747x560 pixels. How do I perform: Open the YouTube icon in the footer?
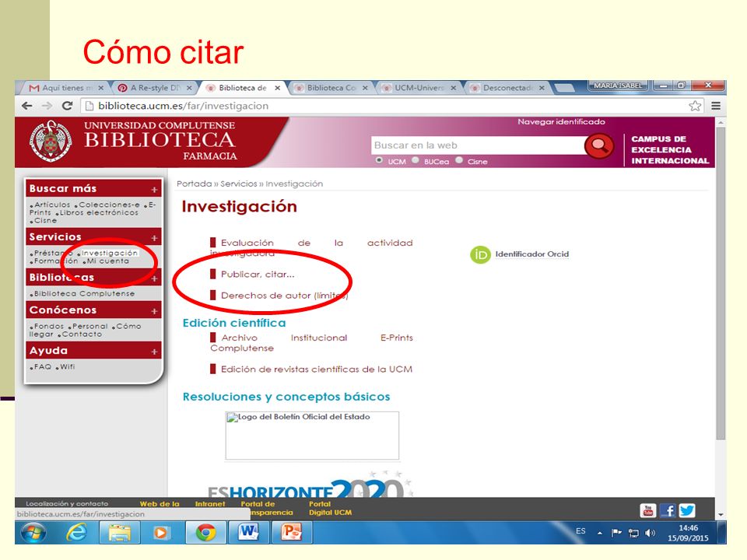click(x=648, y=510)
